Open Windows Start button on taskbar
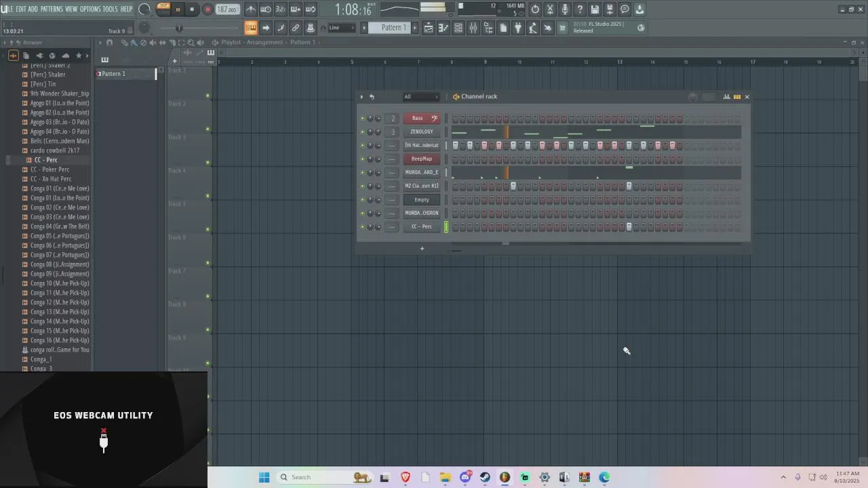The image size is (868, 488). [x=264, y=477]
